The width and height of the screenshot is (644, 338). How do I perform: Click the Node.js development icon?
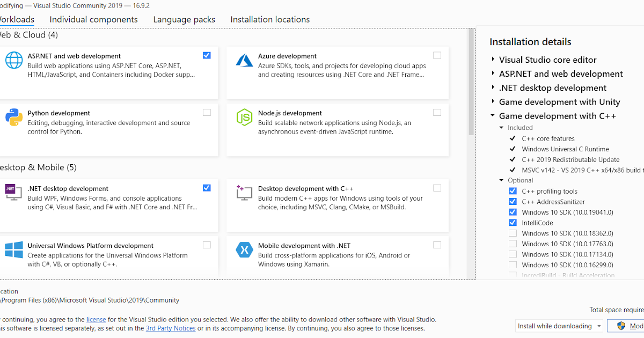244,117
